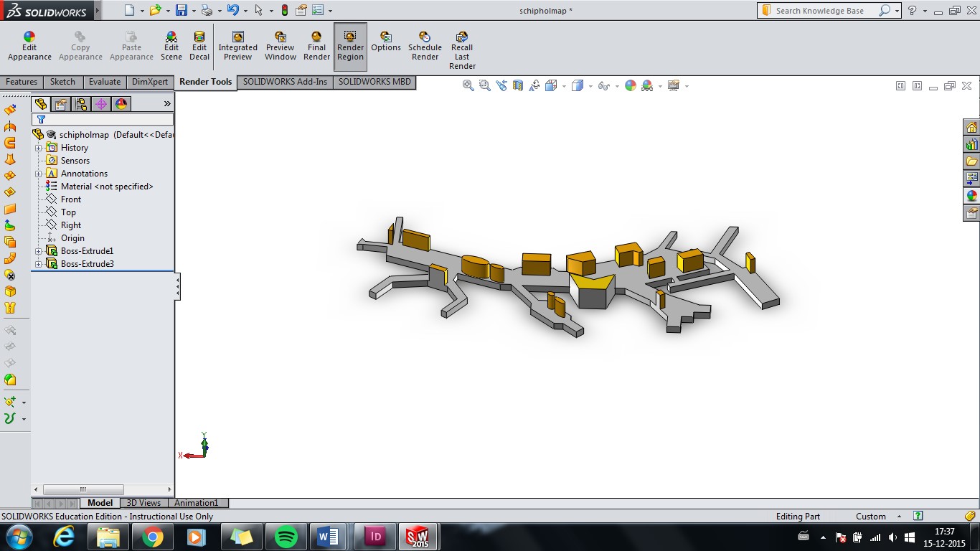Open Appearances and Scenes task pane tab
Viewport: 980px width, 551px height.
pos(972,196)
